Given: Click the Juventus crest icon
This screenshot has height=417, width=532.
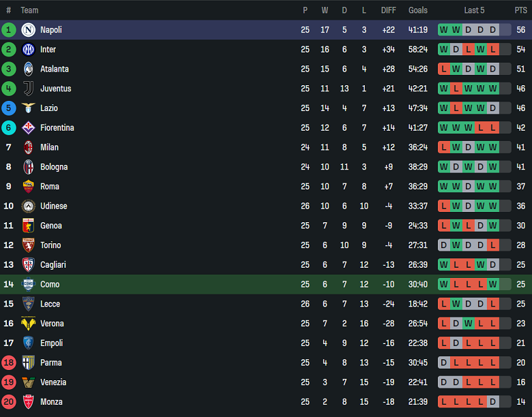Looking at the screenshot, I should (x=28, y=89).
